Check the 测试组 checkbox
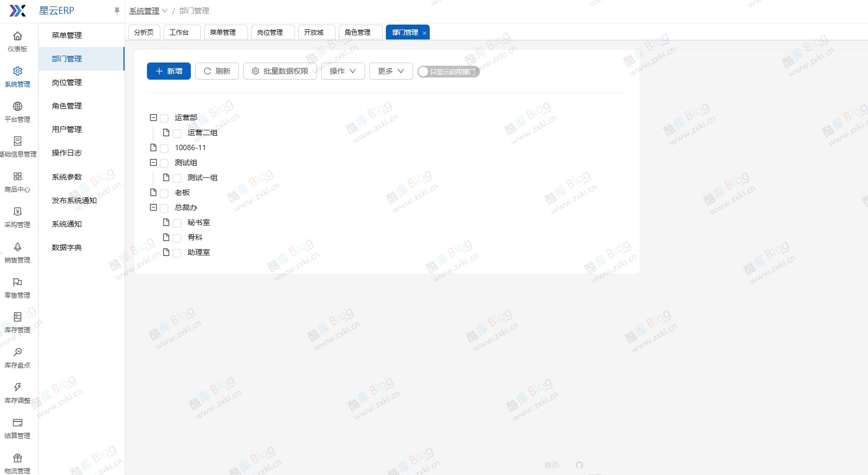The image size is (868, 475). coord(164,163)
